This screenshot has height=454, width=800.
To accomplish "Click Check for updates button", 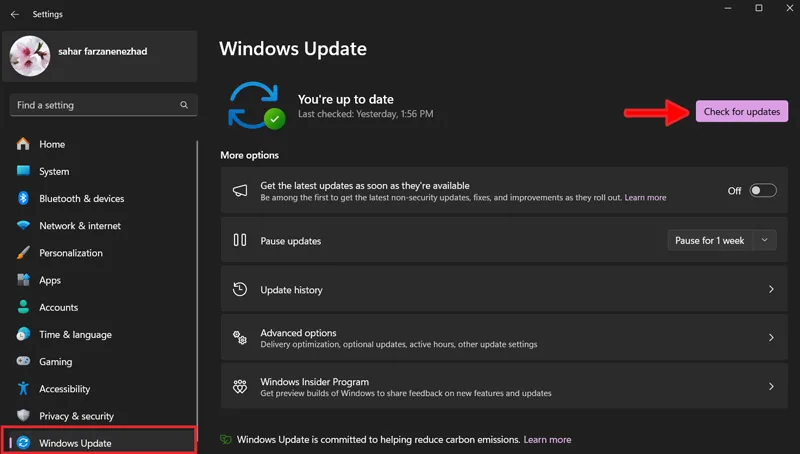I will [742, 111].
